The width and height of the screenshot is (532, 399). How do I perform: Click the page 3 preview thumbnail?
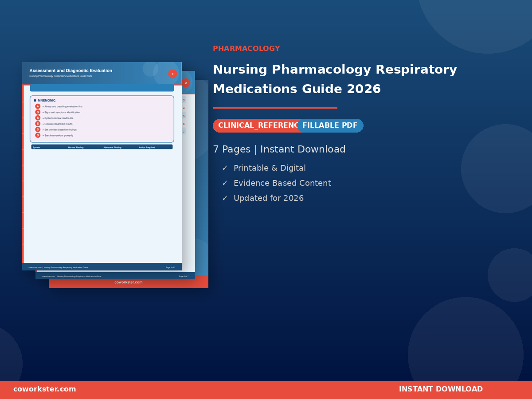click(102, 166)
